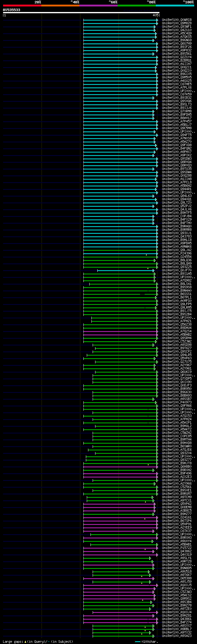Select the UniRef100_B9S561 label
The height and width of the screenshot is (644, 197).
click(177, 54)
